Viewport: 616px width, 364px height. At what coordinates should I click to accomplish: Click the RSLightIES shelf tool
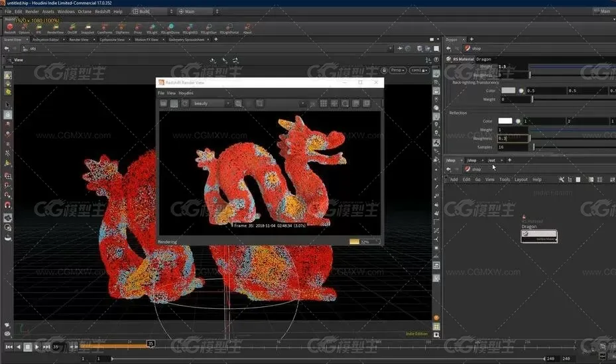point(190,27)
